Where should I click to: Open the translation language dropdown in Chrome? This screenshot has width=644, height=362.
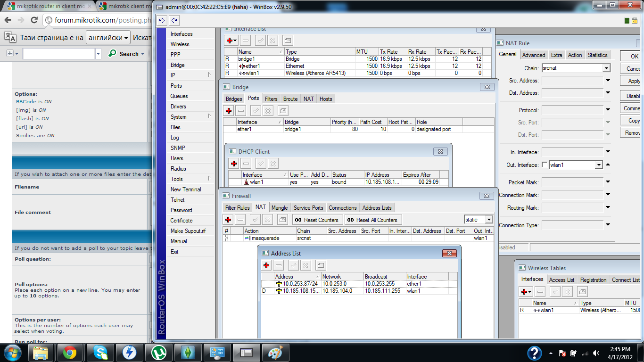[108, 38]
